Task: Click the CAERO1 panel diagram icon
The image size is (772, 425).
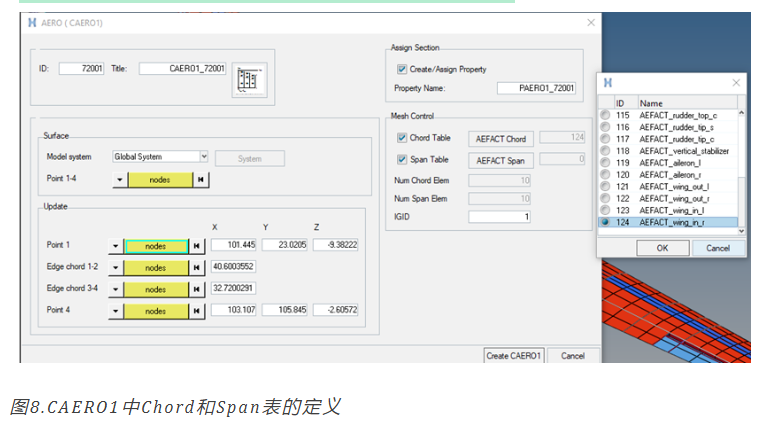Action: 249,80
